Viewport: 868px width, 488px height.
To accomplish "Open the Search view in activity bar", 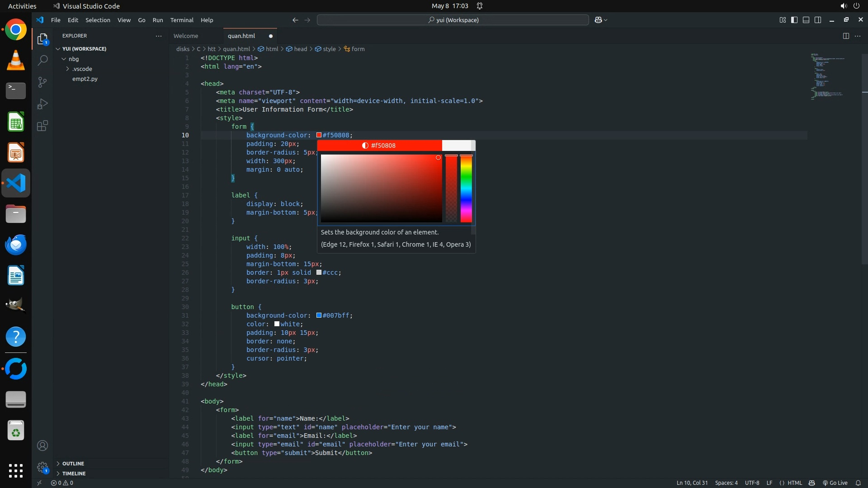I will pos(42,60).
